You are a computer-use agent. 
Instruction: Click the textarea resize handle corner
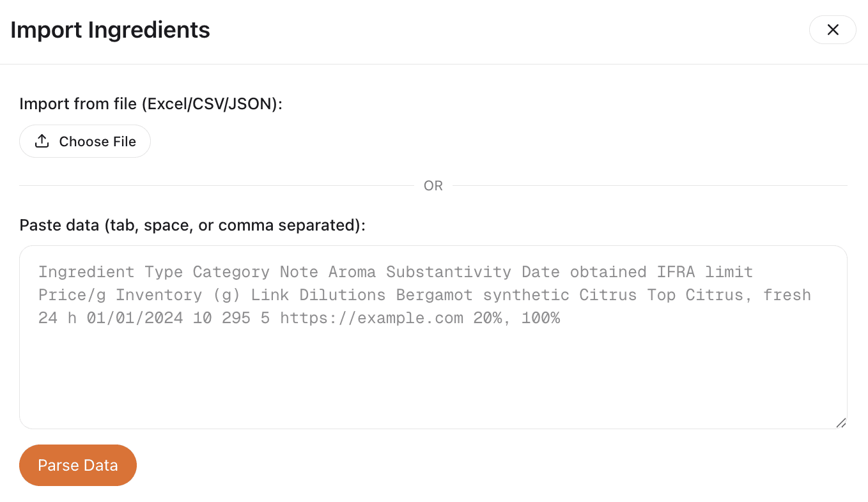coord(841,422)
